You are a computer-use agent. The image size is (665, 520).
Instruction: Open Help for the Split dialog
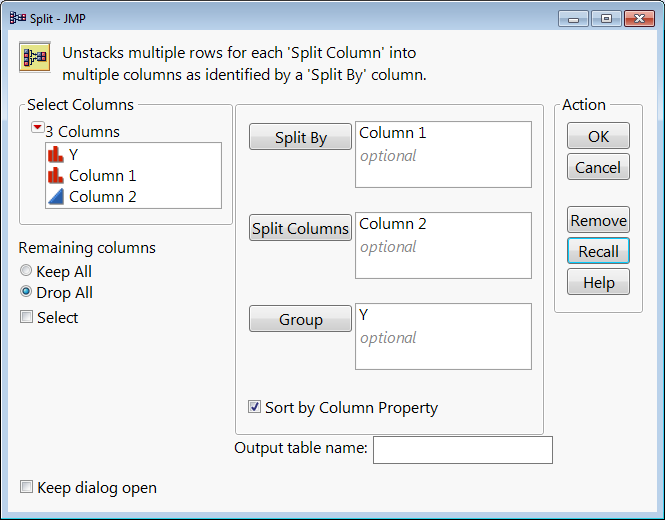[x=598, y=282]
